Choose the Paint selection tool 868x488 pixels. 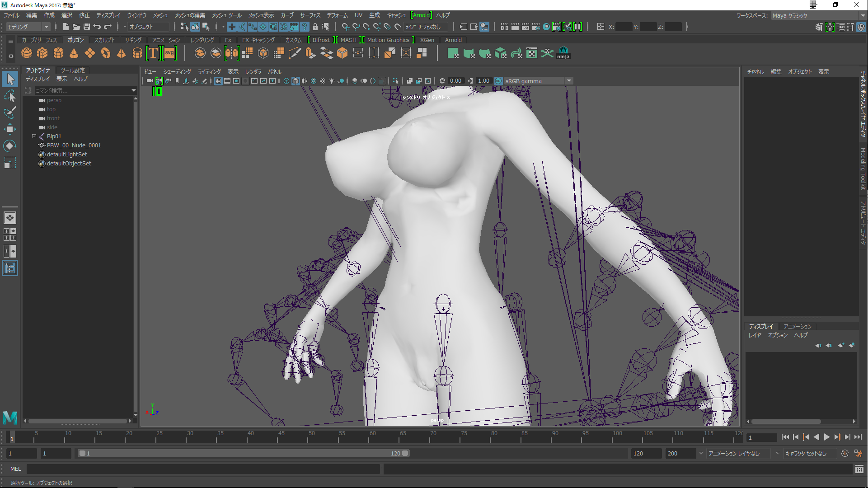pyautogui.click(x=10, y=113)
